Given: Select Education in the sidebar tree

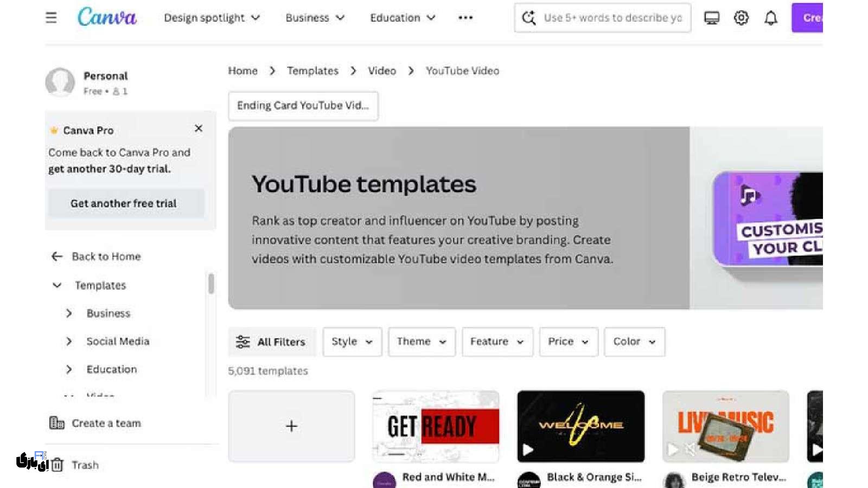Looking at the screenshot, I should coord(112,369).
